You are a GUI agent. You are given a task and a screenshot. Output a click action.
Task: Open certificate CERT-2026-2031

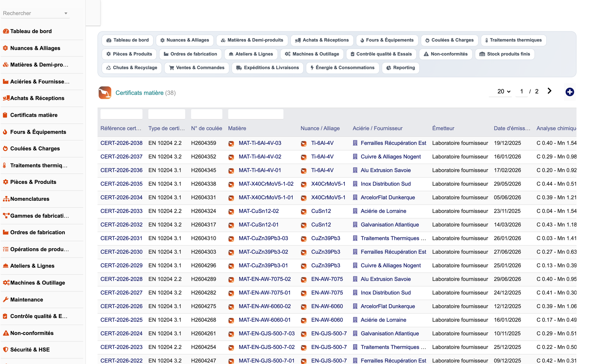click(121, 238)
